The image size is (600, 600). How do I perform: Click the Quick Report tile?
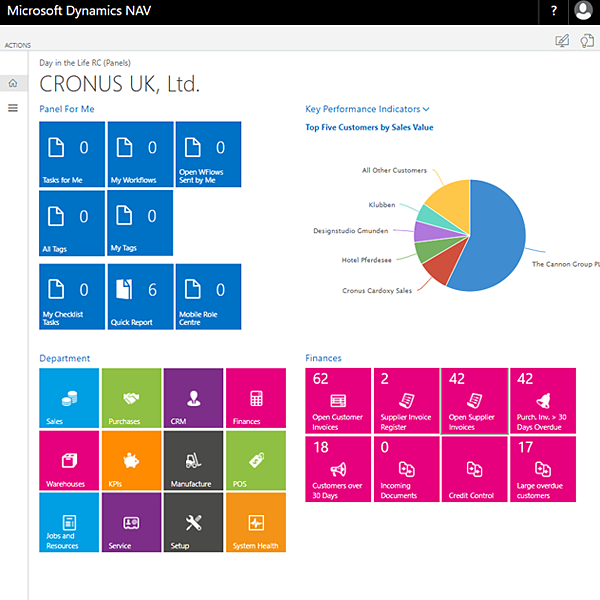click(140, 297)
